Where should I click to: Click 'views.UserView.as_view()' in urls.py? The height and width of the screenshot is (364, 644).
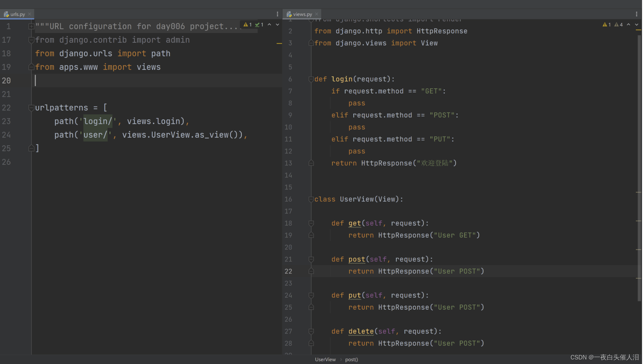pyautogui.click(x=182, y=135)
